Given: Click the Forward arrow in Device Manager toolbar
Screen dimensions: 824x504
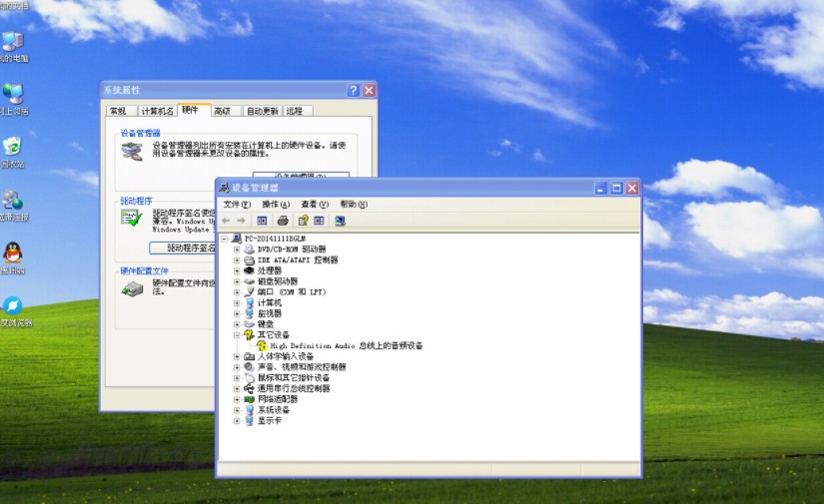Looking at the screenshot, I should pos(242,221).
